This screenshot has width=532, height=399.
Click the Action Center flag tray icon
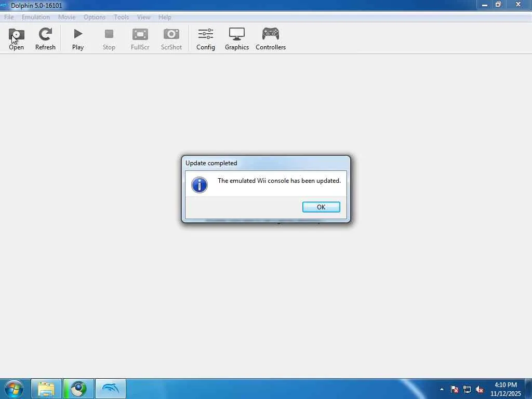coord(455,389)
